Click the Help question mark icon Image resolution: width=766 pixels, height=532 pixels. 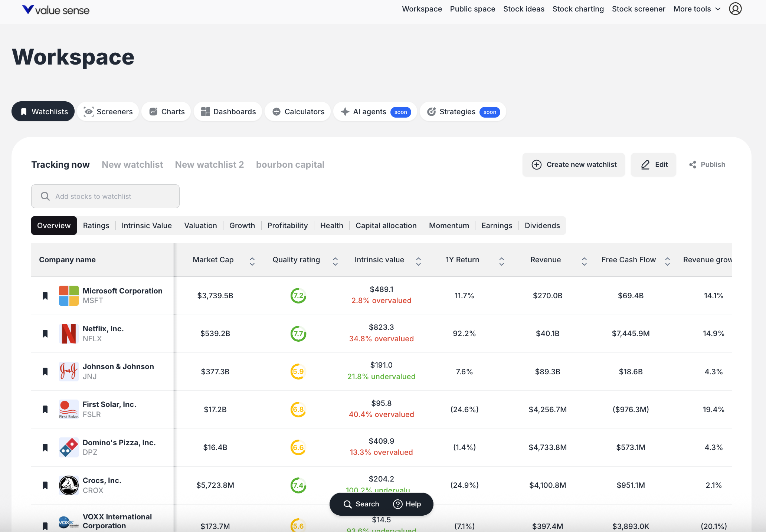coord(397,504)
